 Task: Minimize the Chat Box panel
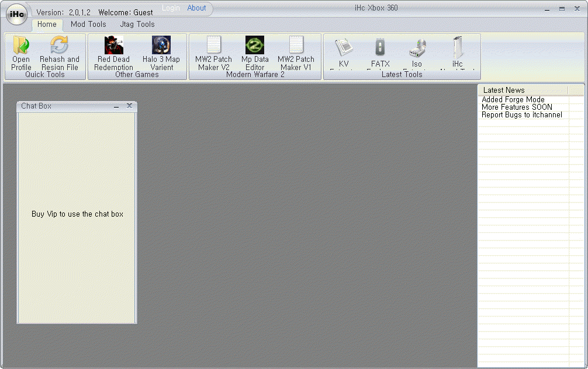coord(116,106)
